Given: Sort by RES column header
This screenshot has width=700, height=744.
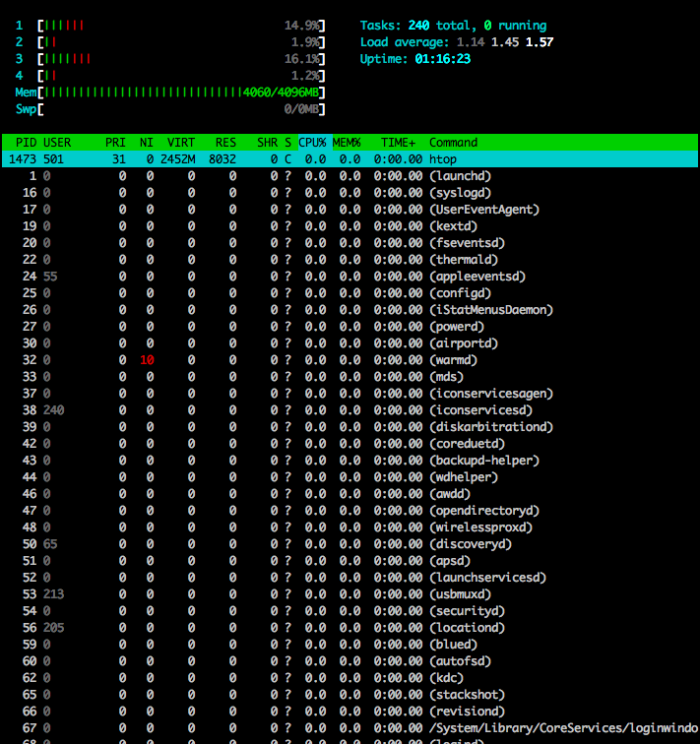Looking at the screenshot, I should click(x=225, y=143).
